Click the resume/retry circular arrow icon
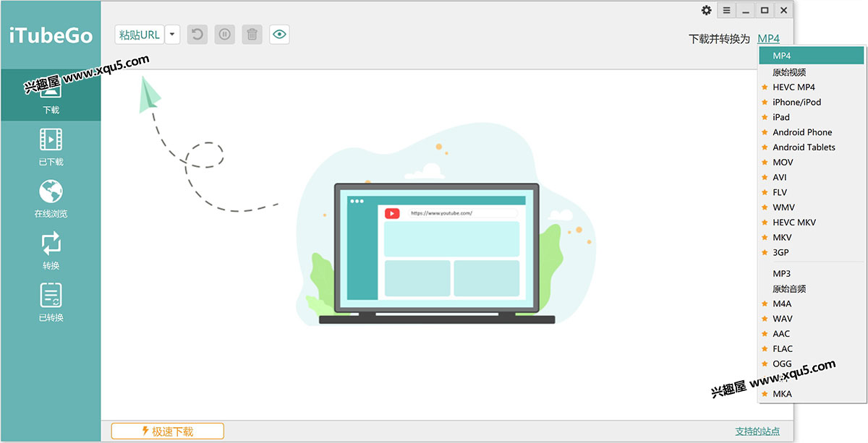Viewport: 868px width, 443px height. click(197, 34)
